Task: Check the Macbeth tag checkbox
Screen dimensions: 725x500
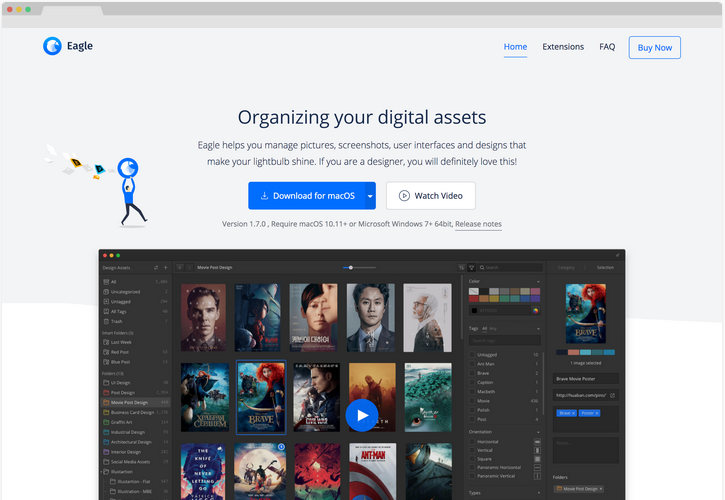Action: coord(472,392)
